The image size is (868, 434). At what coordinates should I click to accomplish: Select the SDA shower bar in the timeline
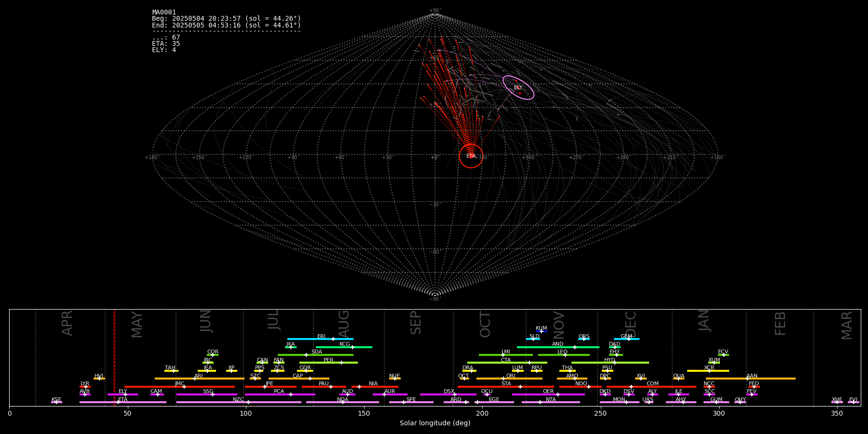pyautogui.click(x=315, y=355)
